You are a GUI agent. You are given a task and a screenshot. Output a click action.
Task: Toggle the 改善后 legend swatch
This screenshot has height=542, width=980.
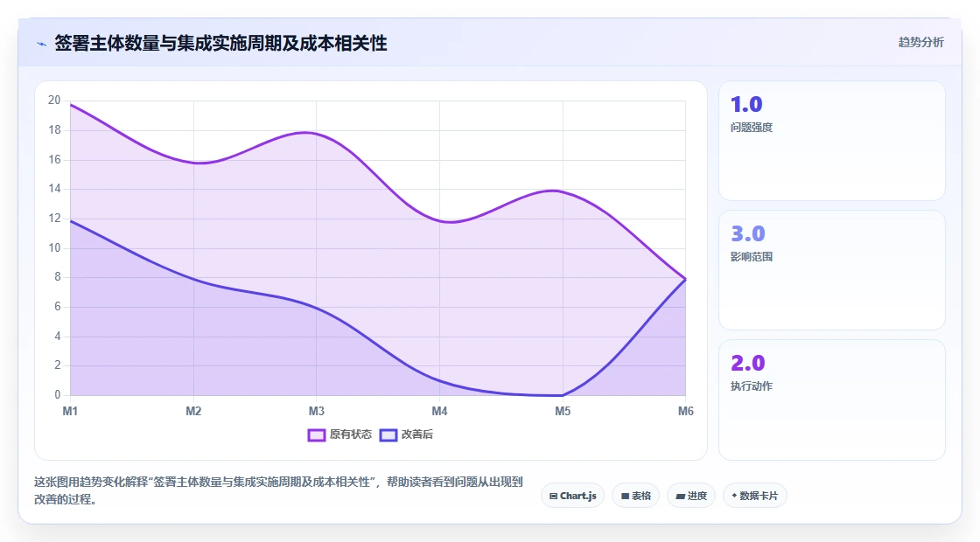(x=388, y=435)
